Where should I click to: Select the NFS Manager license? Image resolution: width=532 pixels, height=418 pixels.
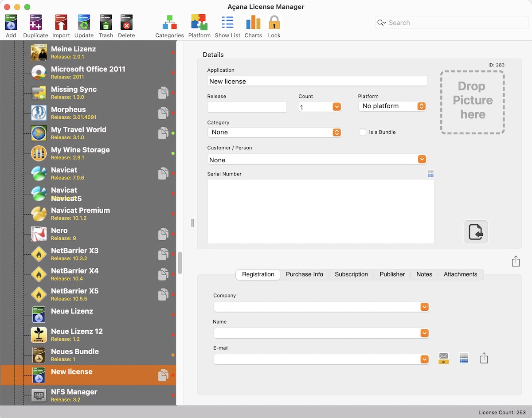[x=88, y=395]
